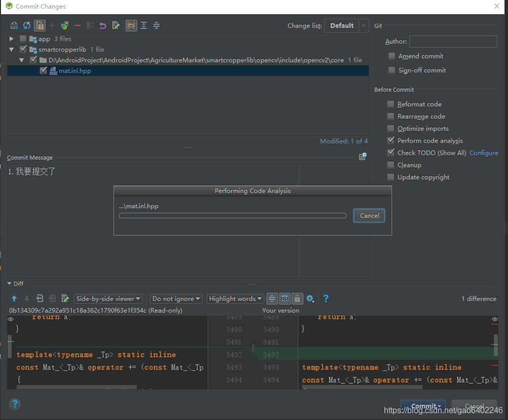Enable Reformat code option
This screenshot has height=420, width=508.
[390, 104]
